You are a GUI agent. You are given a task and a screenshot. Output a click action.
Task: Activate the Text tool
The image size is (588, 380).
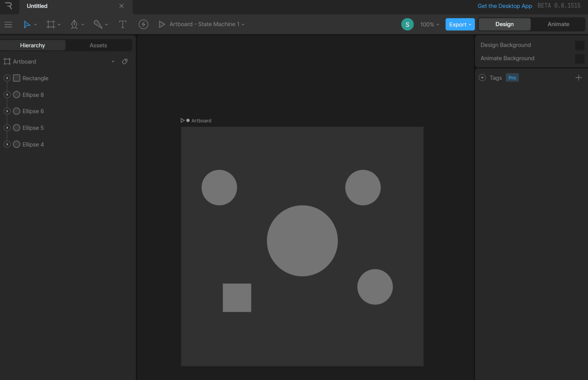tap(123, 24)
